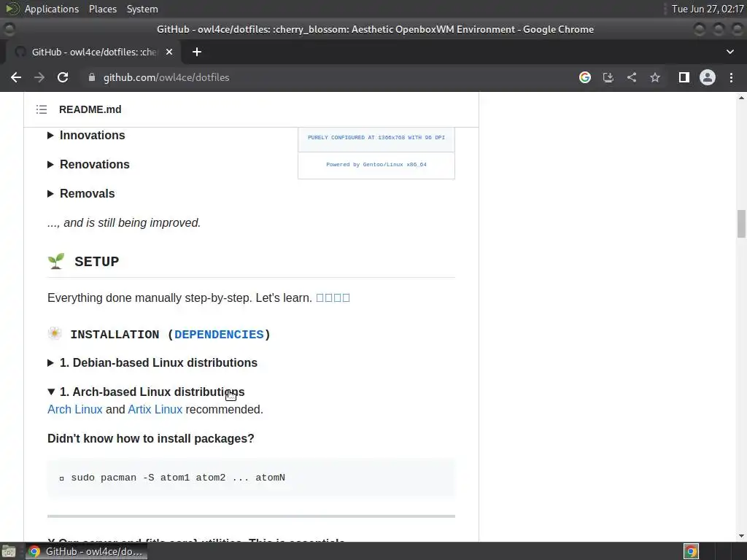The height and width of the screenshot is (560, 747).
Task: Select GitHub - owl4ce/dotfiles browser tab
Action: [x=93, y=52]
